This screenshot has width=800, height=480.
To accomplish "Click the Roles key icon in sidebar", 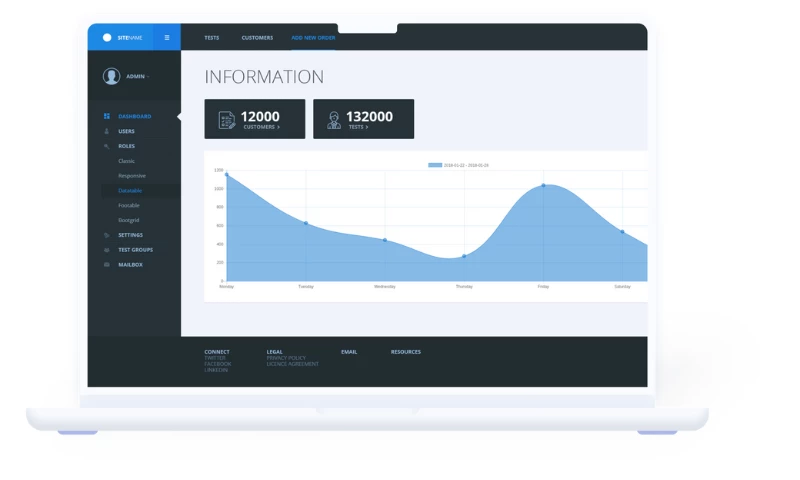I will pos(107,146).
